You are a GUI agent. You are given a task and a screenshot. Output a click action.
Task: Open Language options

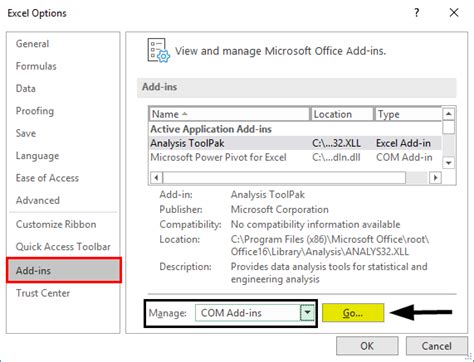click(37, 155)
